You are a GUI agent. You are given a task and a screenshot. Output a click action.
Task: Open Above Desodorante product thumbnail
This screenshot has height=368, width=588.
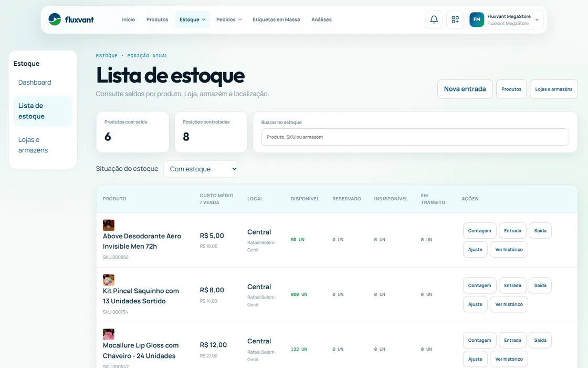(108, 226)
